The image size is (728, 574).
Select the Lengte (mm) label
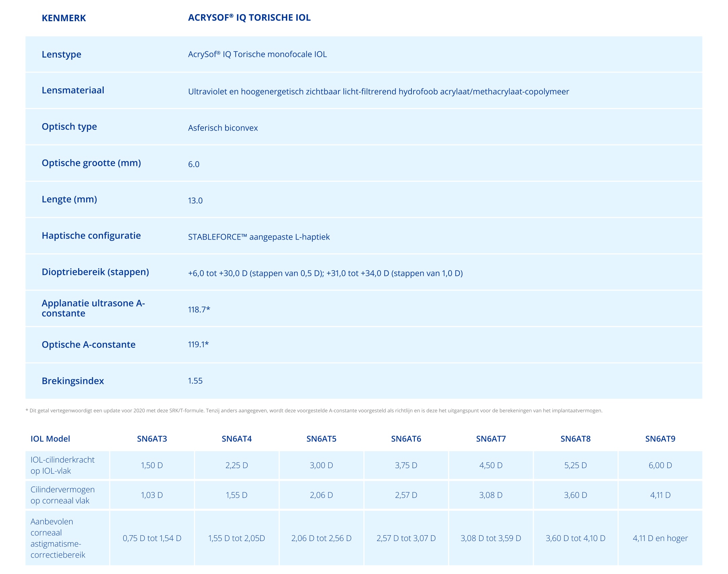(x=69, y=200)
